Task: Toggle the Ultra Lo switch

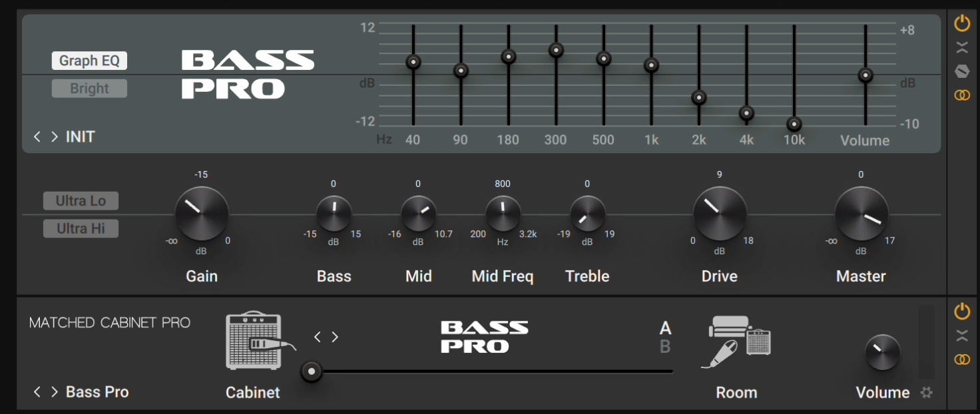Action: [x=81, y=200]
